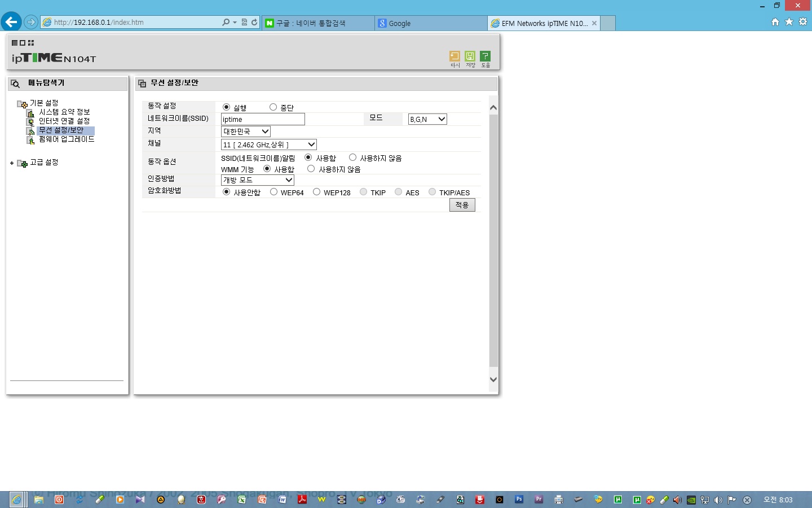Click the green 저장 (save) icon
This screenshot has height=508, width=812.
point(470,56)
